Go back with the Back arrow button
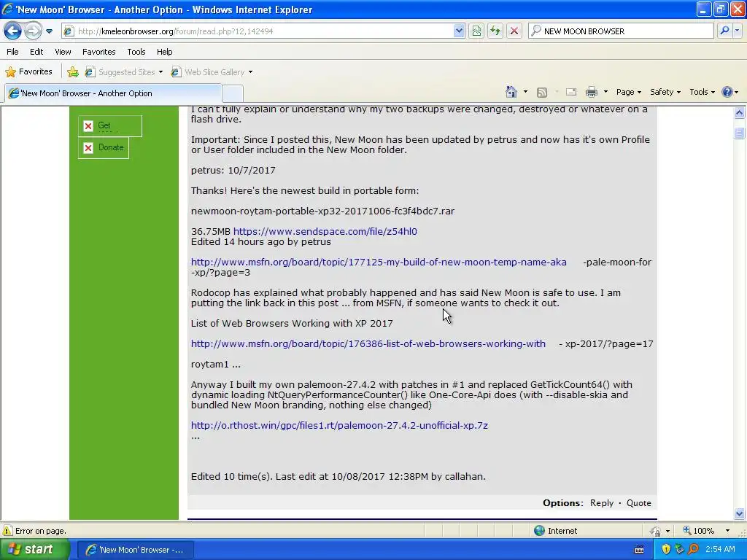The height and width of the screenshot is (560, 747). 13,31
